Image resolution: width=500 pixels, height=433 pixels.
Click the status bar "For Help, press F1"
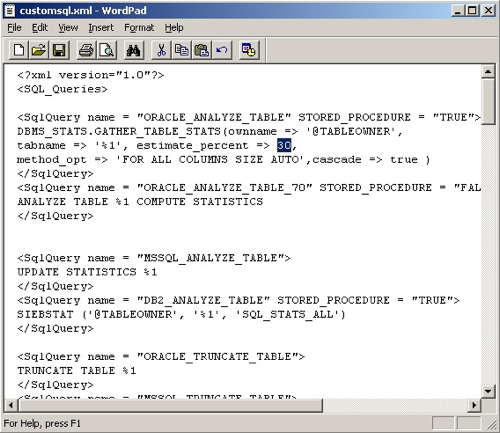[x=42, y=424]
